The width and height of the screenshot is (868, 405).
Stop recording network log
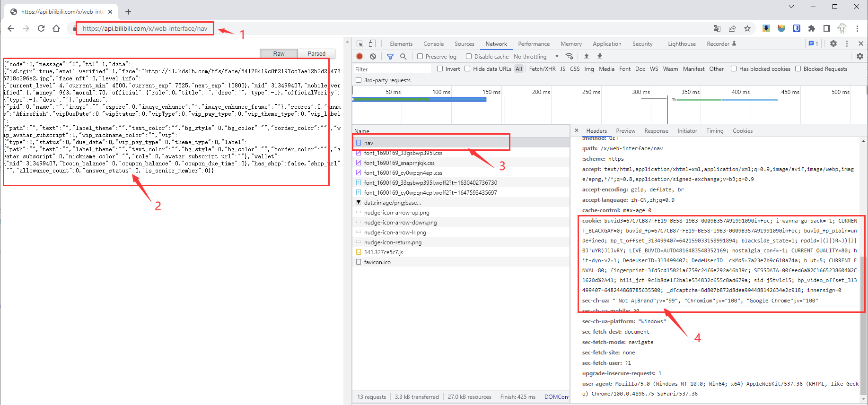pyautogui.click(x=359, y=56)
